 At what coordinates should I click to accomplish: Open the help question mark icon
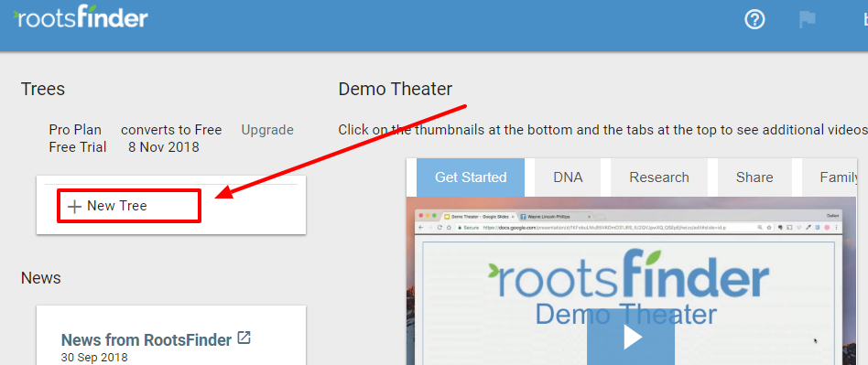point(754,20)
